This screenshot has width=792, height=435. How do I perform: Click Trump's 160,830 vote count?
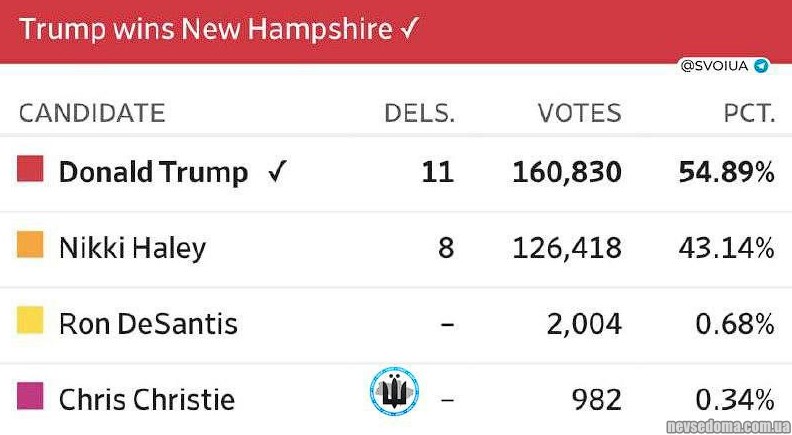(567, 172)
